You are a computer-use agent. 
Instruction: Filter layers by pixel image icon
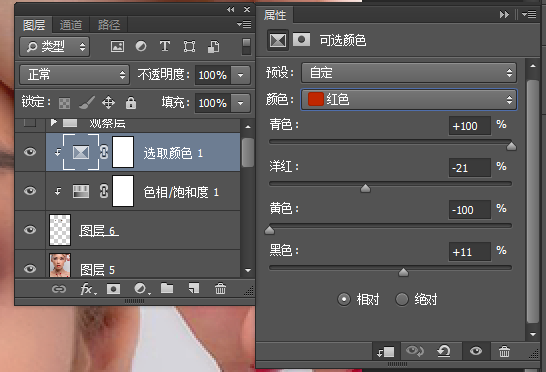click(117, 46)
